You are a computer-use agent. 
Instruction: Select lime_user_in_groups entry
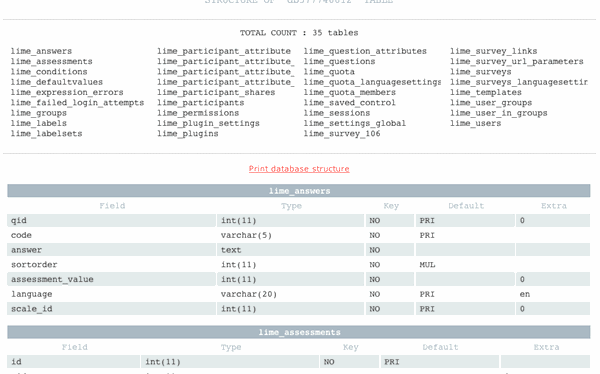[x=499, y=113]
